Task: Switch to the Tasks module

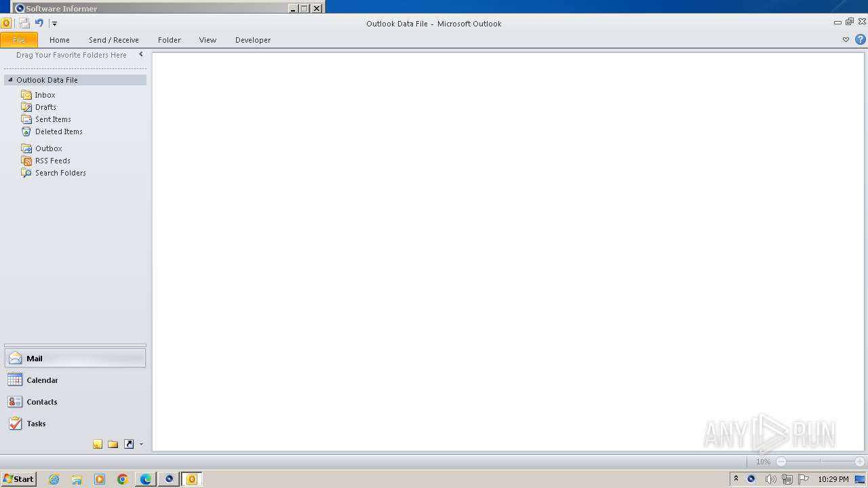Action: (75, 424)
